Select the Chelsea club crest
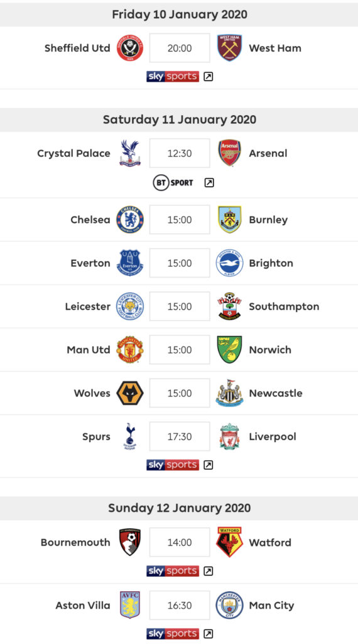 pos(129,219)
